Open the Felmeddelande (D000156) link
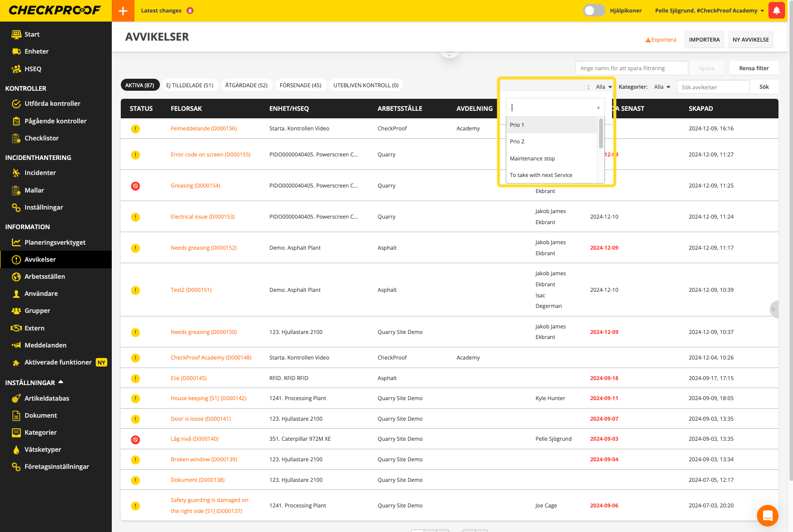The height and width of the screenshot is (532, 793). point(204,128)
